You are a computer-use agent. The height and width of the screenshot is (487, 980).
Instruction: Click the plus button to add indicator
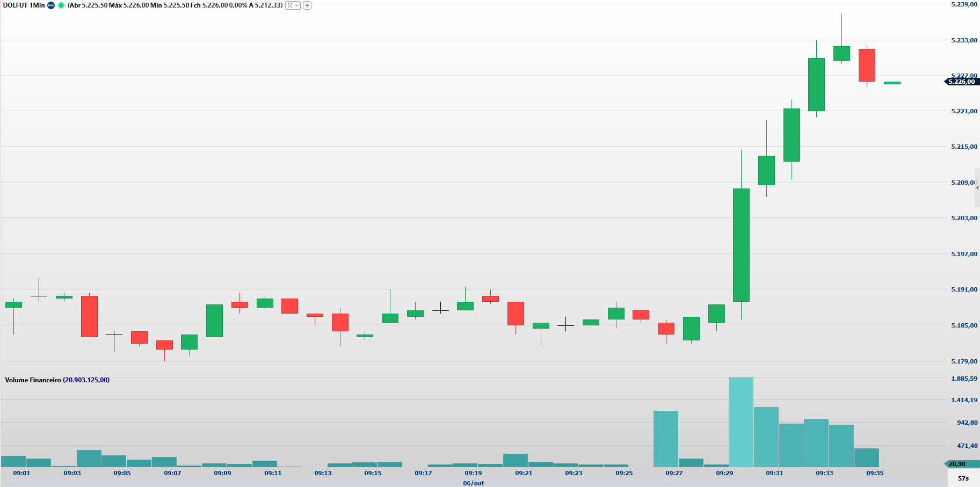307,5
